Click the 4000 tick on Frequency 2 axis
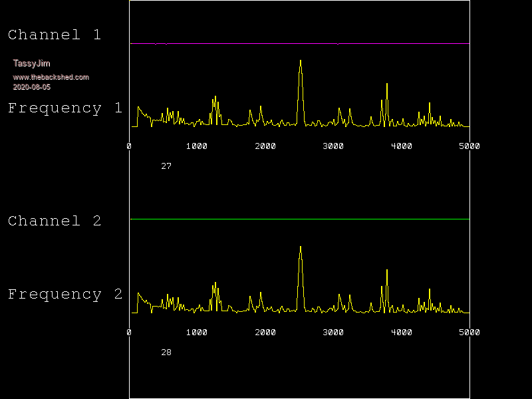Image resolution: width=532 pixels, height=399 pixels. tap(401, 332)
